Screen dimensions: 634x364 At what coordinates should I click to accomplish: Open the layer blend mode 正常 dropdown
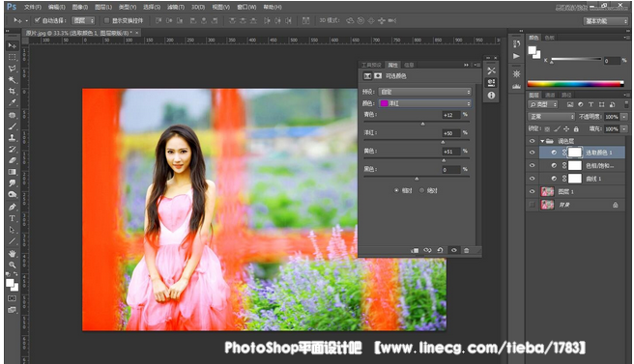[551, 117]
